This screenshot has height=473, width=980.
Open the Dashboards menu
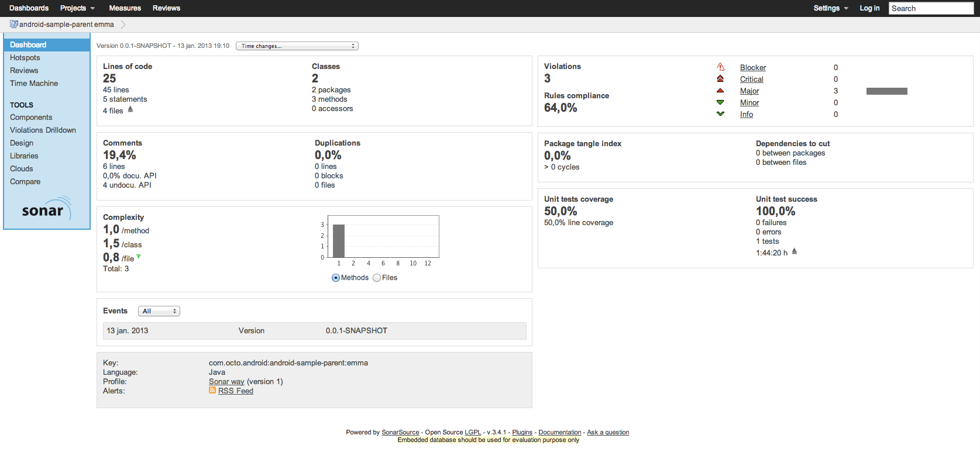point(29,8)
